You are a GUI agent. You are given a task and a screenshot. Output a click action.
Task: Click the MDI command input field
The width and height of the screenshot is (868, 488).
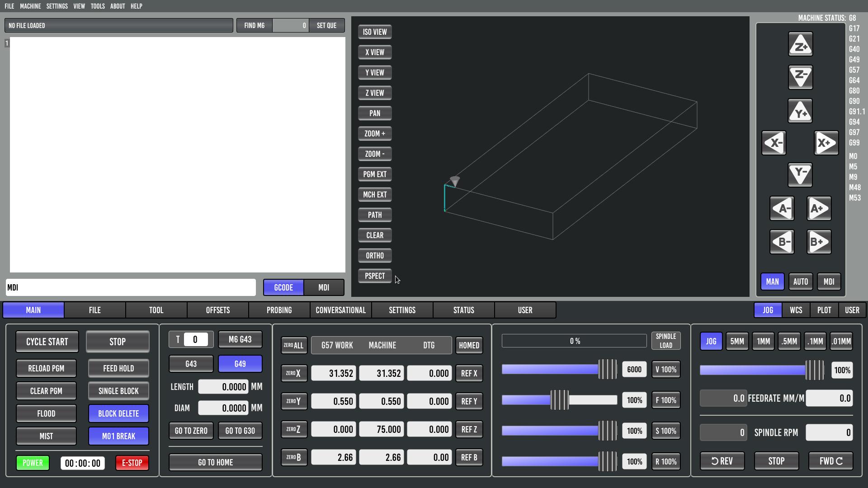131,287
